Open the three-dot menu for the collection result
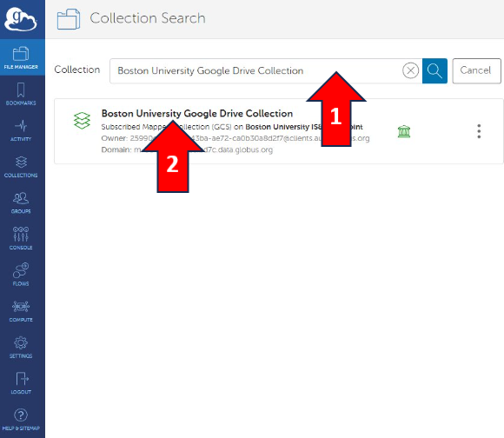 pos(479,131)
